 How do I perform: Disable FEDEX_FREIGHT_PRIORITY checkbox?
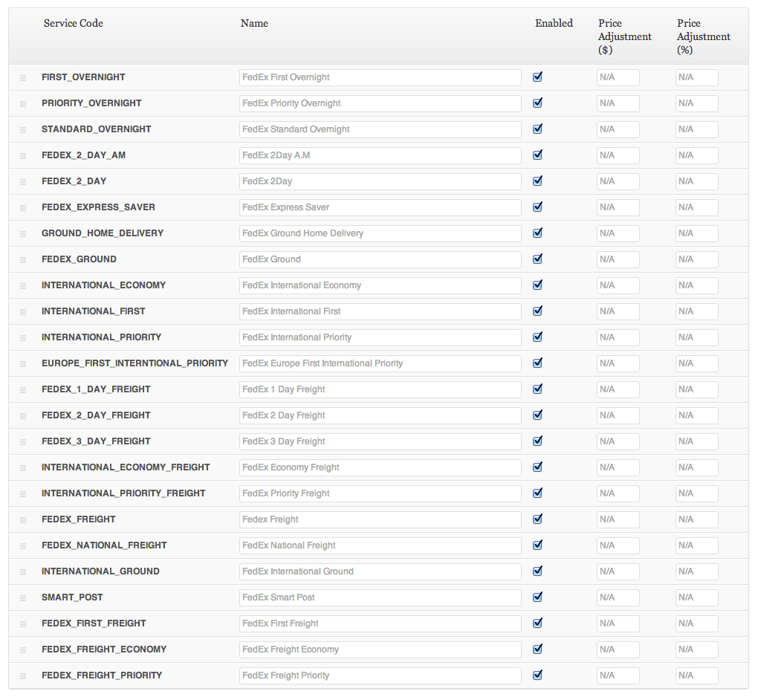(x=537, y=675)
